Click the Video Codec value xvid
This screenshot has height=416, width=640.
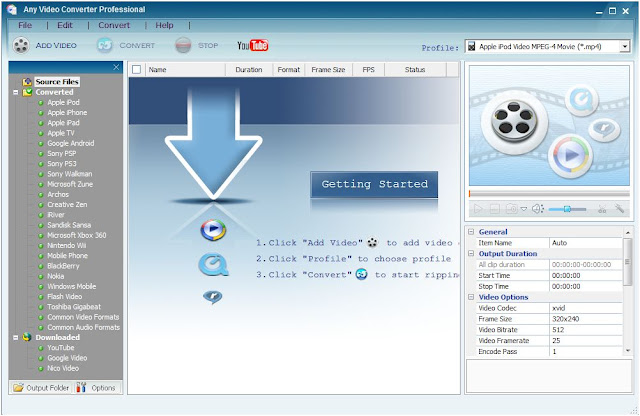click(586, 308)
